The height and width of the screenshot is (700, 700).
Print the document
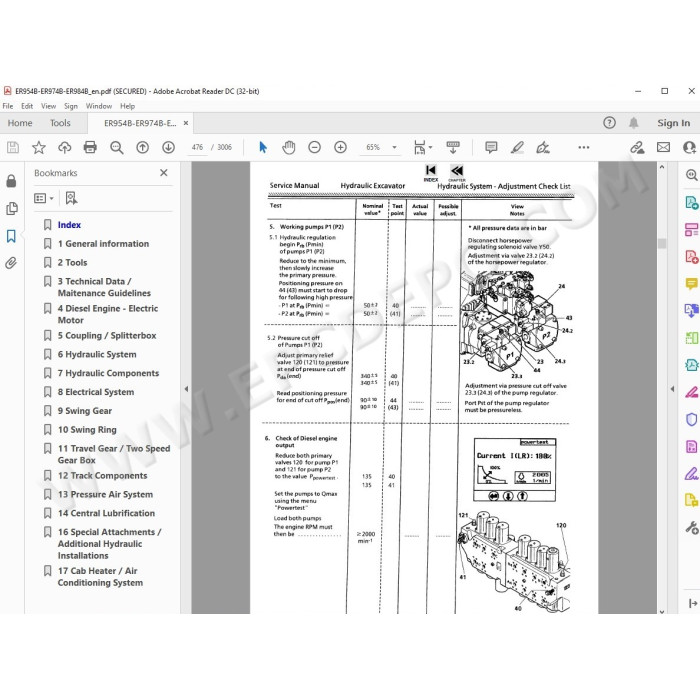click(90, 147)
